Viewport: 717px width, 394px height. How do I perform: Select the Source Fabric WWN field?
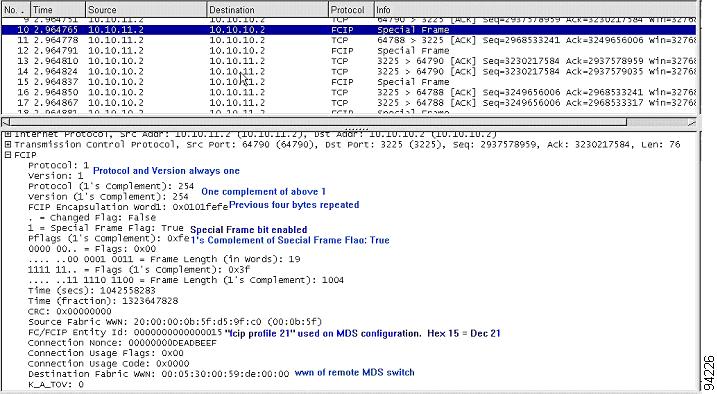click(x=175, y=322)
